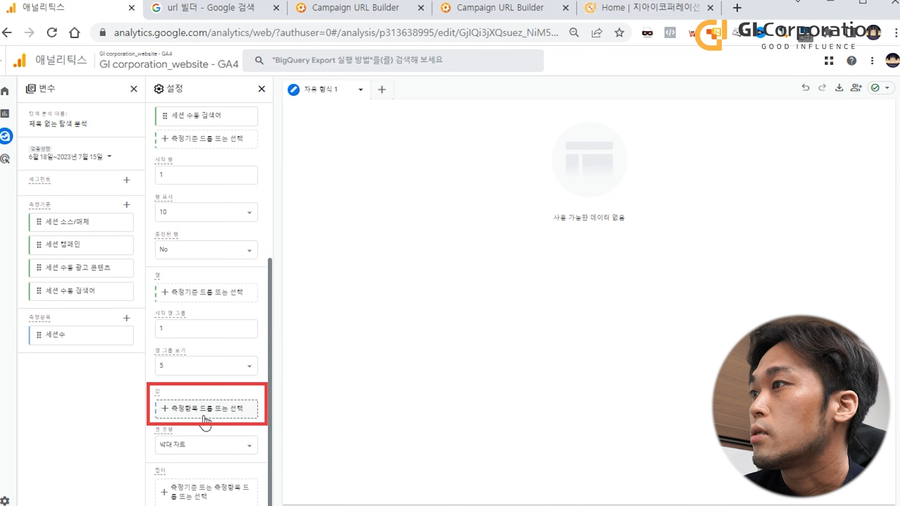Close the Home 지아이코퍼레이션 browser tab
This screenshot has height=506, width=900.
(x=710, y=8)
